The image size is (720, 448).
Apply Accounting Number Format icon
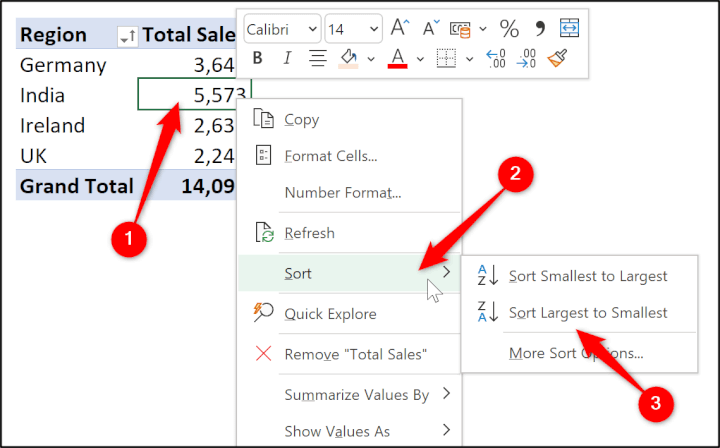point(460,29)
